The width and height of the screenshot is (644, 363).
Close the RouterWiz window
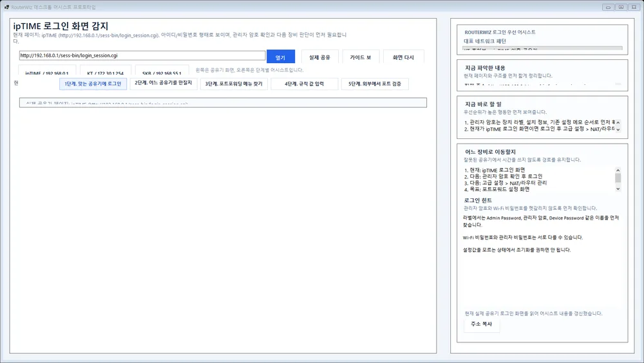(634, 7)
